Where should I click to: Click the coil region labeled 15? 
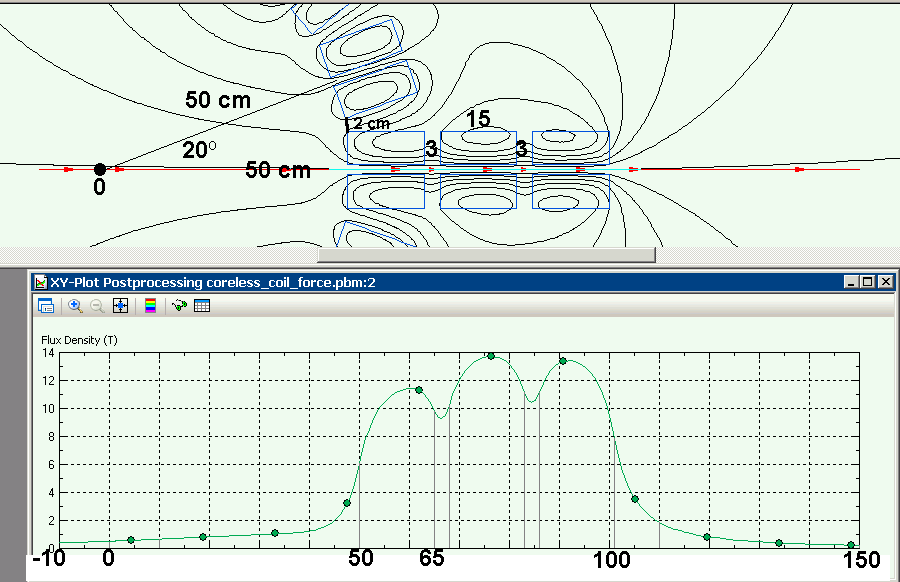[478, 147]
